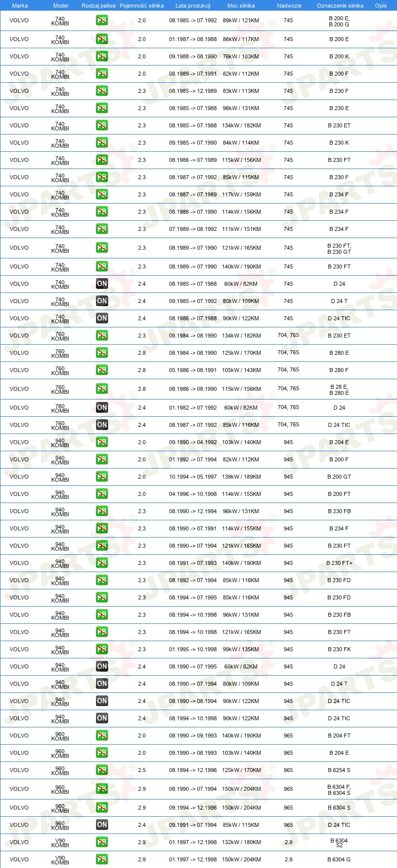This screenshot has height=868, width=397.
Task: Click engine code B 230 K
Action: click(339, 143)
